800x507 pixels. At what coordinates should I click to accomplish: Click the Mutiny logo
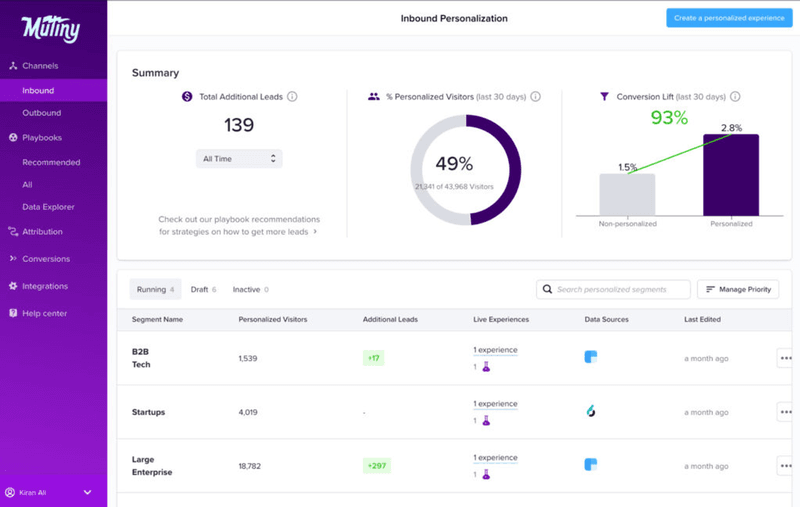[x=49, y=27]
